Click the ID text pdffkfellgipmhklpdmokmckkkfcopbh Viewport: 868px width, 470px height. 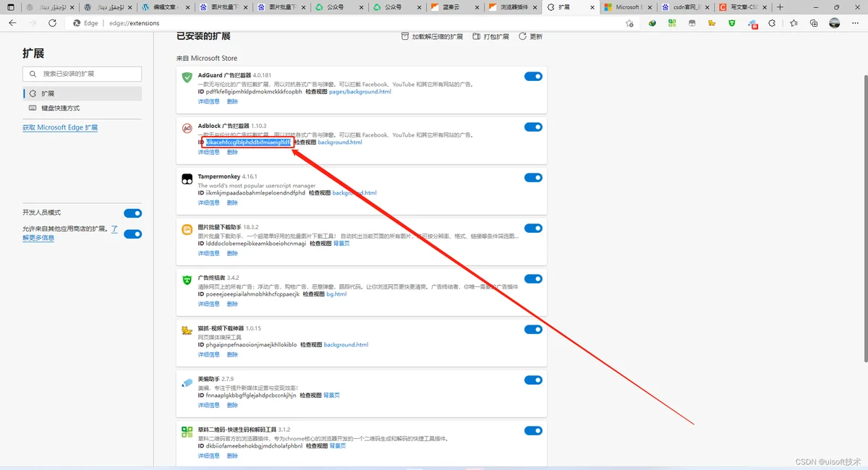[254, 92]
